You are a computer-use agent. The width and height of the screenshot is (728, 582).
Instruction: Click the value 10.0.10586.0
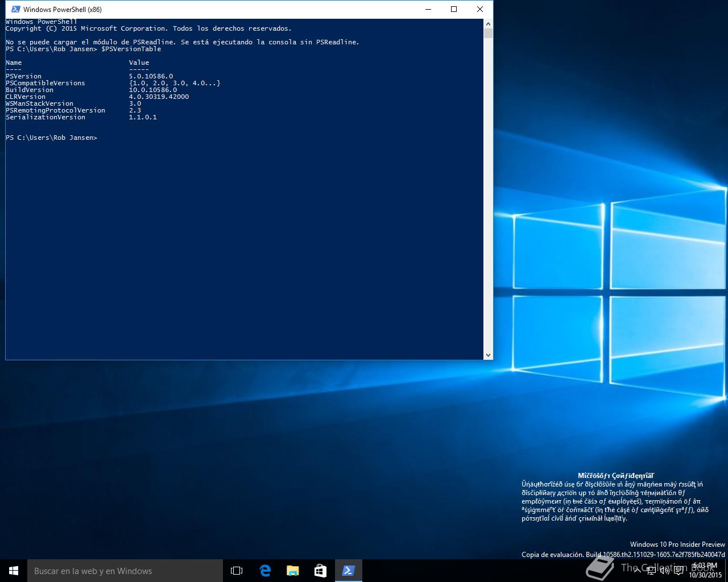tap(152, 90)
